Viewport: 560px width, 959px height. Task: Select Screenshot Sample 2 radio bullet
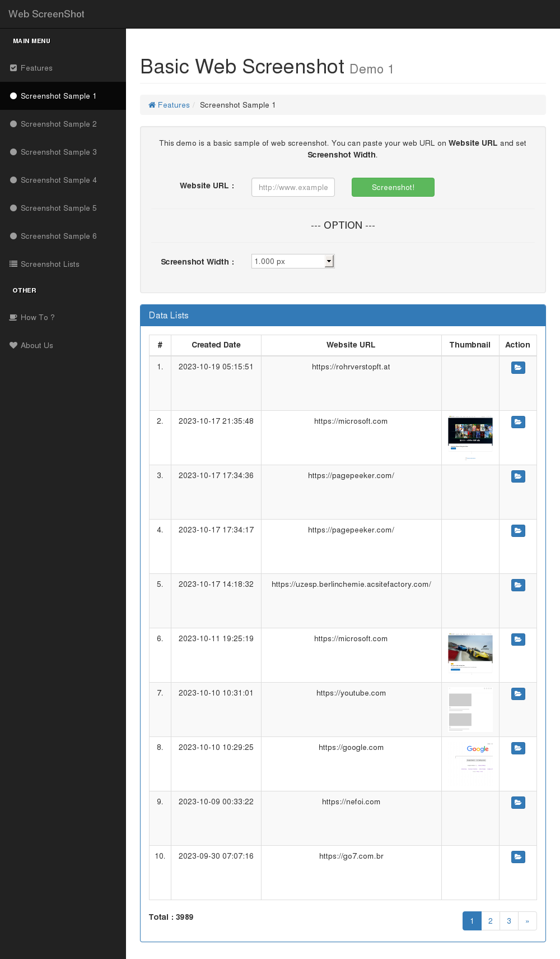click(13, 124)
